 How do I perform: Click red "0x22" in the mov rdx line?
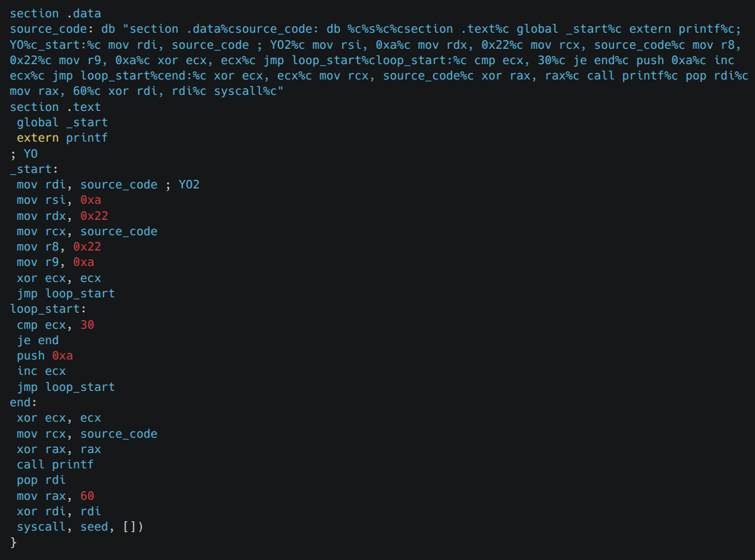click(94, 216)
